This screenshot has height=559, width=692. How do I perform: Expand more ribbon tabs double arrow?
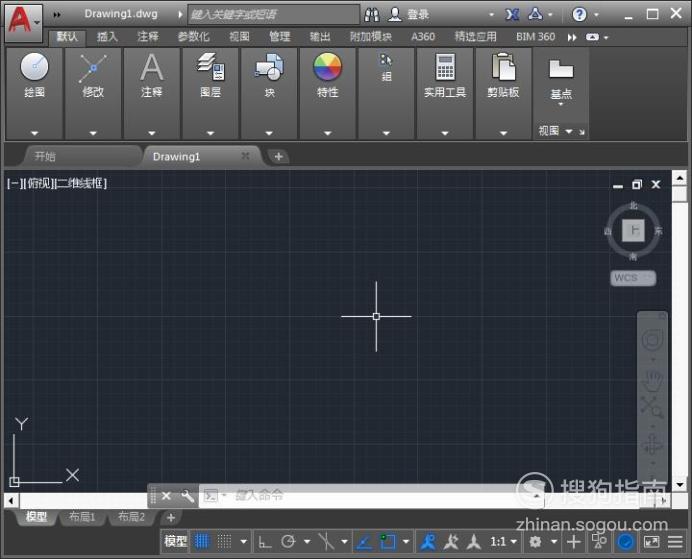[572, 38]
